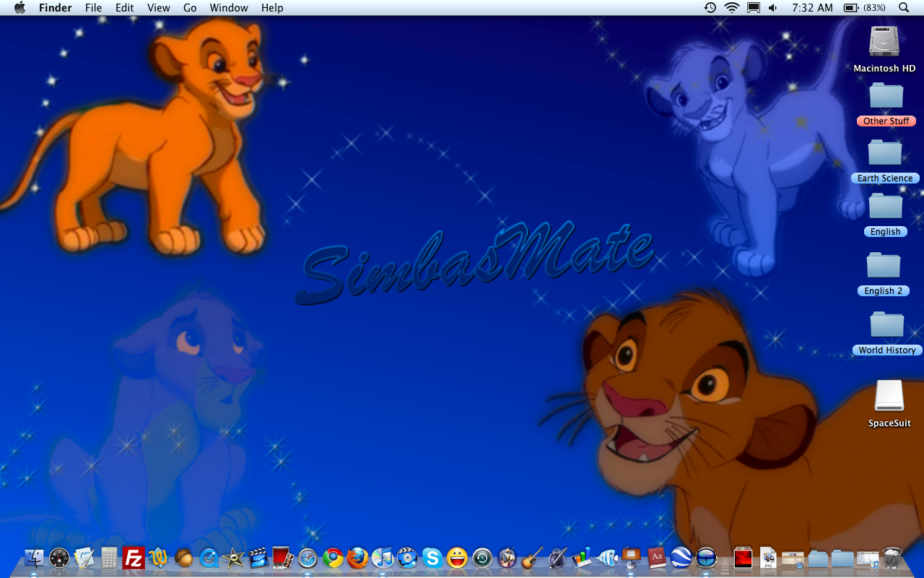Image resolution: width=924 pixels, height=578 pixels.
Task: Open FileZilla from the Dock
Action: pos(134,558)
